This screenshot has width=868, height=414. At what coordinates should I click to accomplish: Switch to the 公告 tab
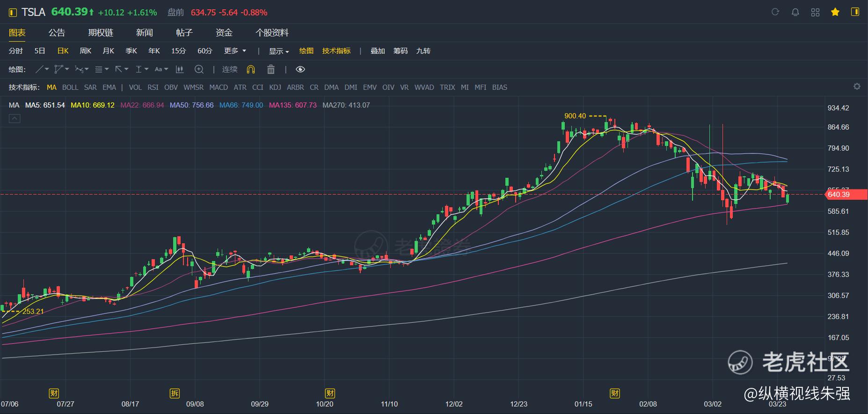click(57, 33)
